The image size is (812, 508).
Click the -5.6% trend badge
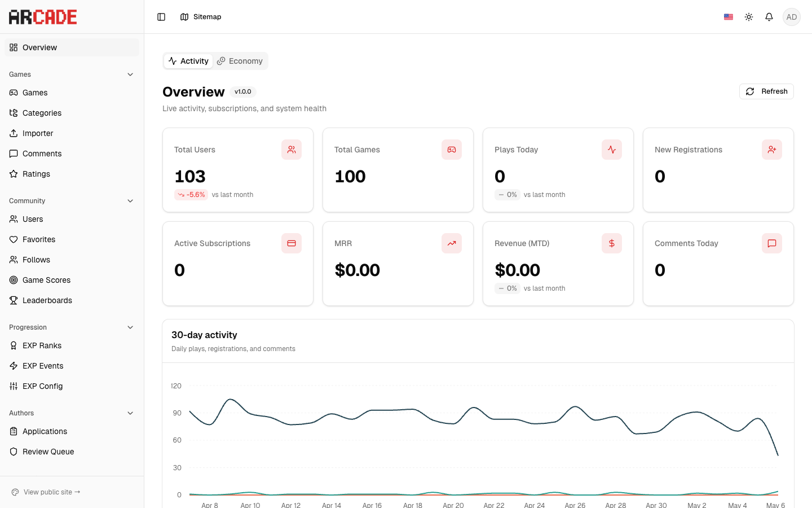point(191,195)
